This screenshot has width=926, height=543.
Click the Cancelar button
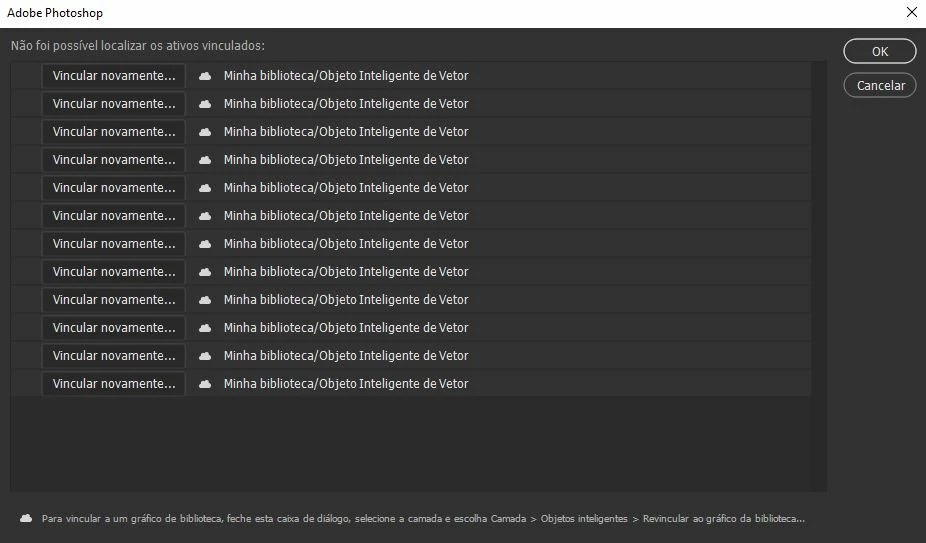(879, 85)
